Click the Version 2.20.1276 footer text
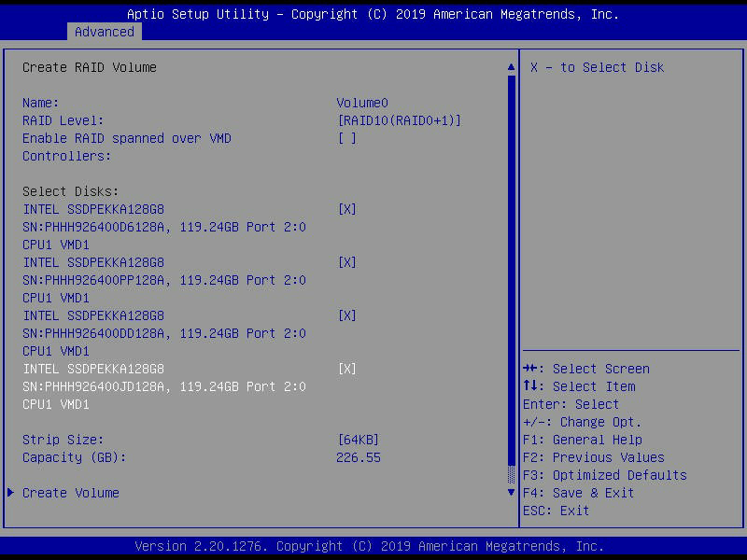Viewport: 747px width, 560px height. [369, 546]
